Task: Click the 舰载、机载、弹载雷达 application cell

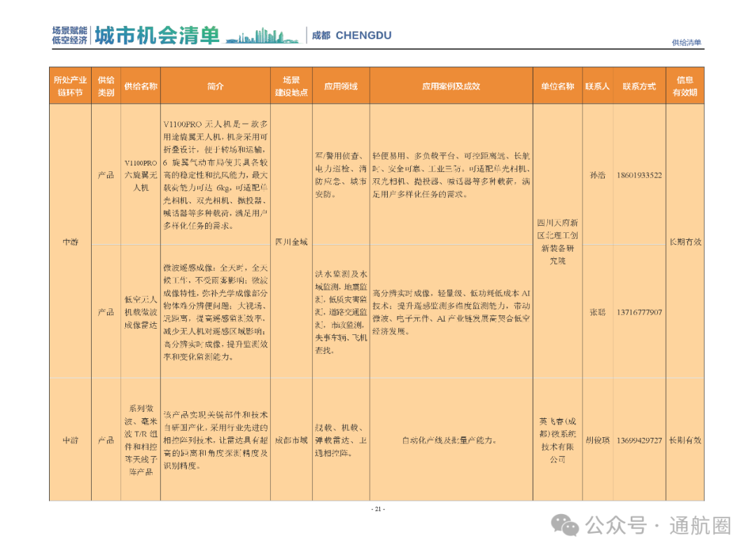Action: pos(341,440)
